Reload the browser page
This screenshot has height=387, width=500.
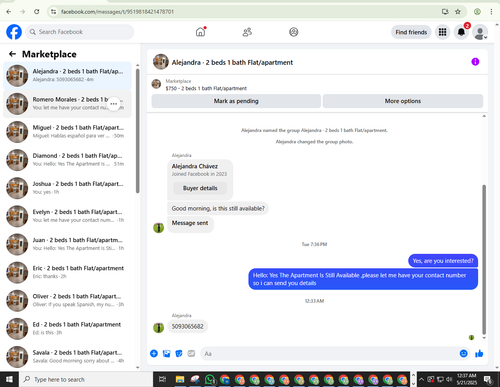(x=37, y=12)
